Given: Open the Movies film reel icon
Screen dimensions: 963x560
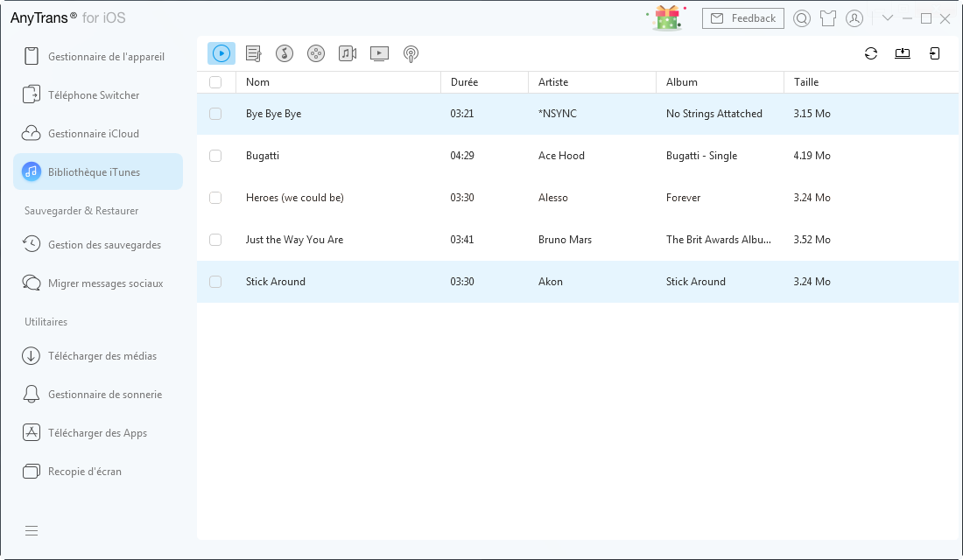Looking at the screenshot, I should click(316, 53).
